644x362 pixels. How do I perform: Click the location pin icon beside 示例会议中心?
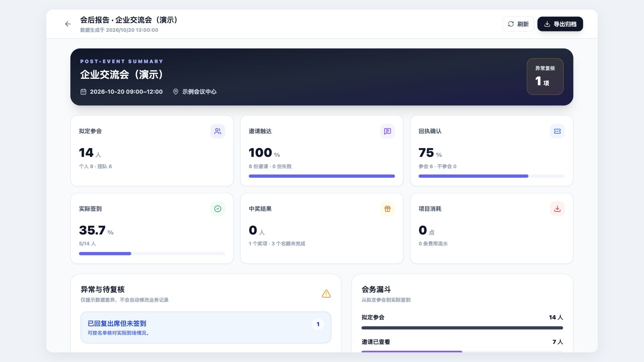(175, 92)
